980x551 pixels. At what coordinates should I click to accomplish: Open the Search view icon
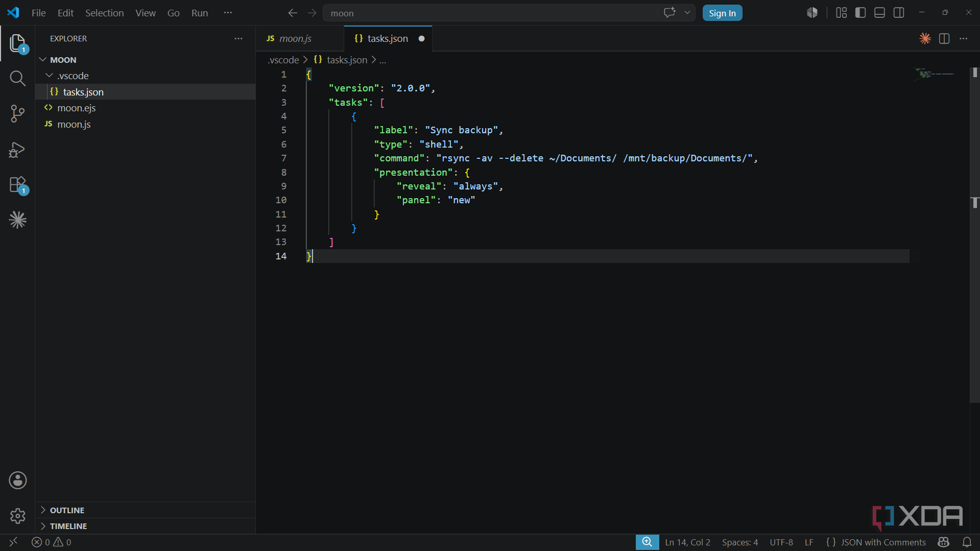(17, 78)
